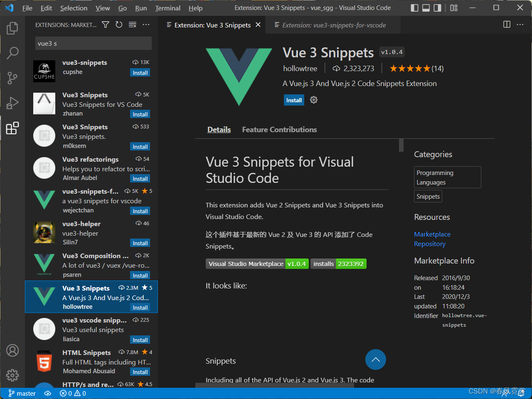Screen dimensions: 532x399
Task: Click the VS Code logo icon
Action: pyautogui.click(x=9, y=8)
